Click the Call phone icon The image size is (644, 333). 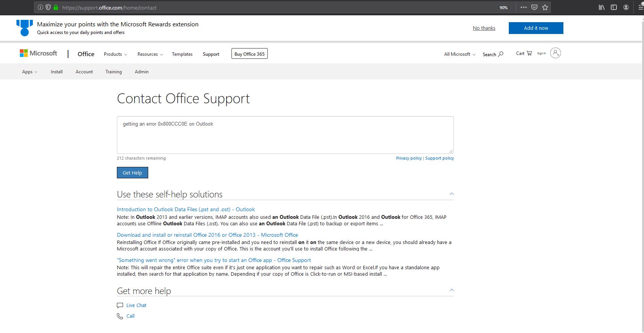pyautogui.click(x=120, y=316)
